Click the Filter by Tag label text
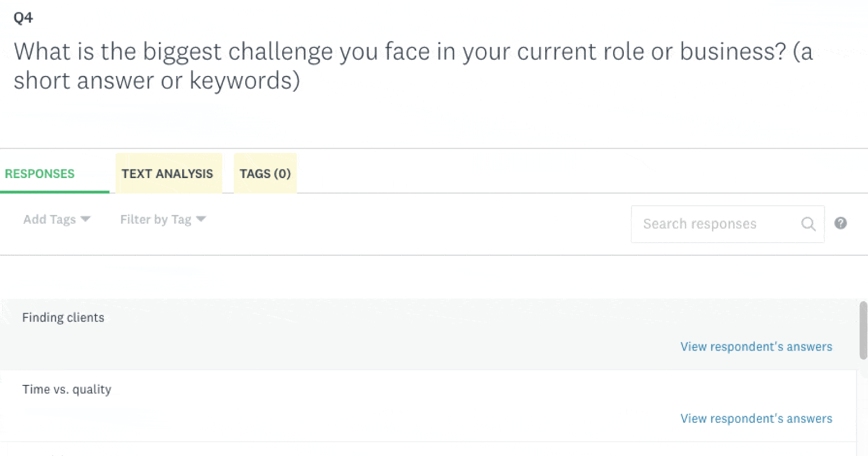The width and height of the screenshot is (868, 456). [155, 219]
